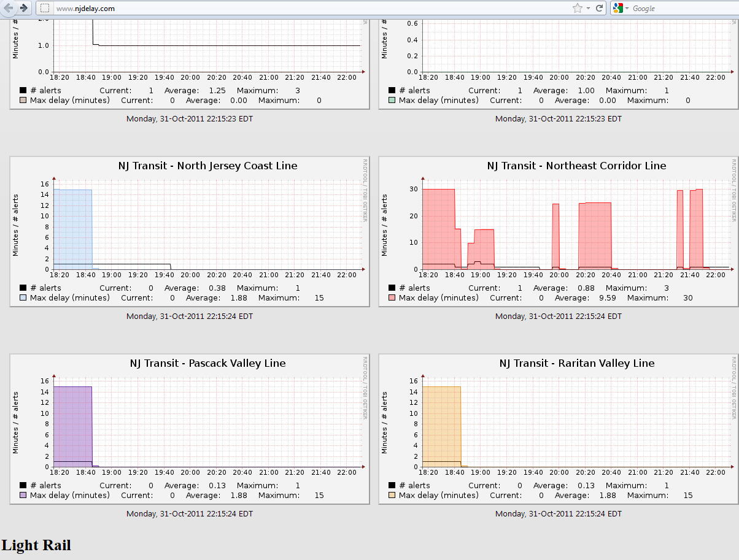Click the site identity icon in address bar

45,9
